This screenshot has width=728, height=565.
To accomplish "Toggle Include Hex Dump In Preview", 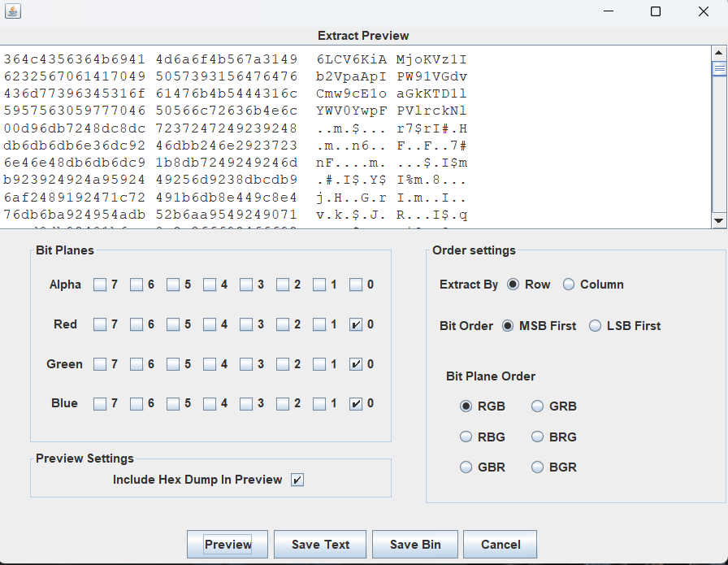I will [x=297, y=480].
